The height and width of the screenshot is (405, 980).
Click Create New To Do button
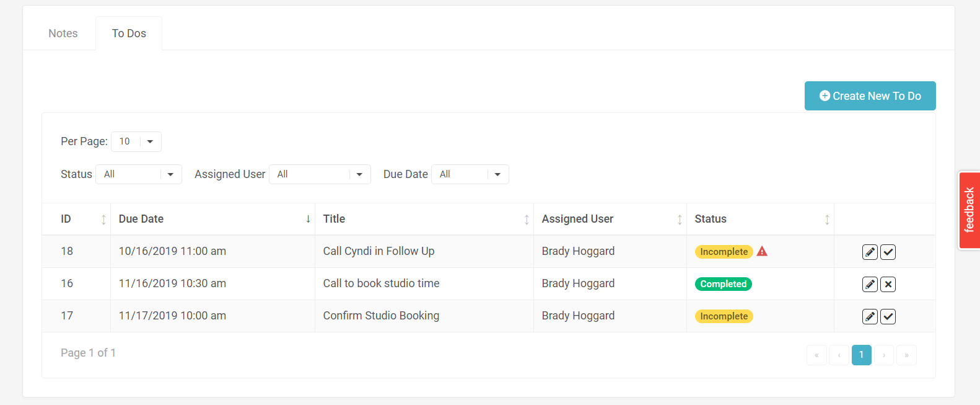coord(870,96)
